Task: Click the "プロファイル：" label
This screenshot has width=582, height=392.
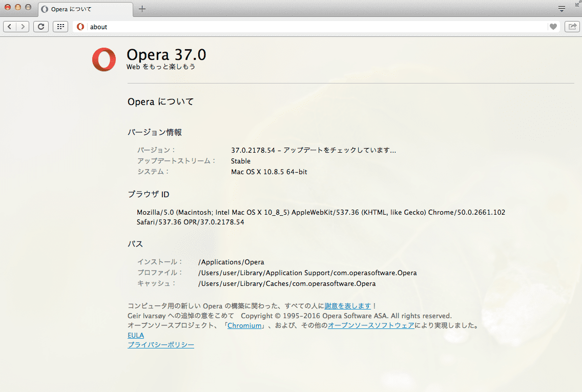Action: (x=160, y=273)
